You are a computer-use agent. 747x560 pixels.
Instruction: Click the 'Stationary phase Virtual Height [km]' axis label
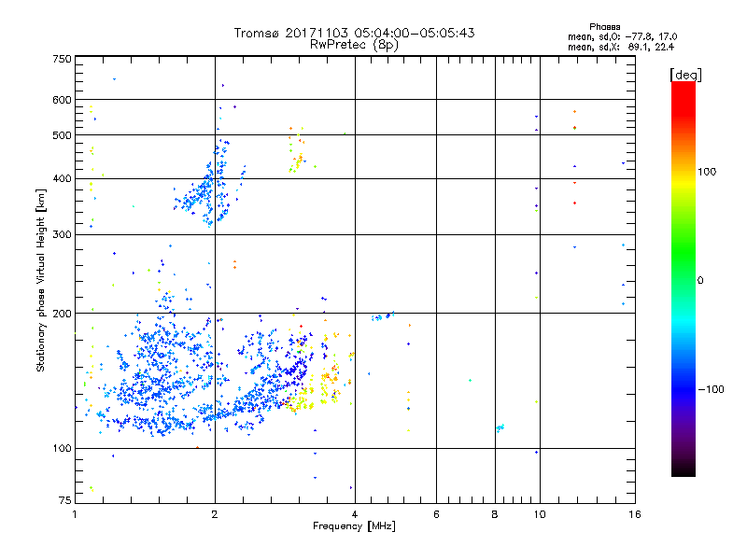click(41, 281)
